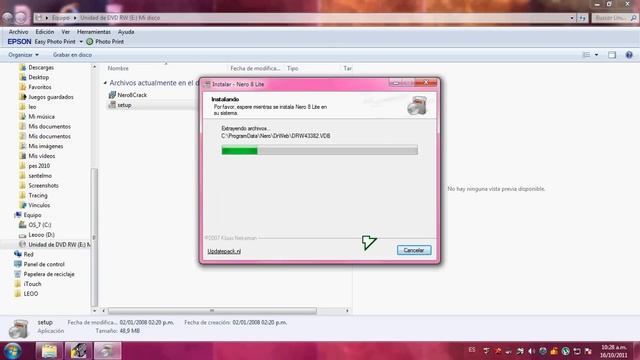Click taskbar clock 10:28 a.m.
This screenshot has height=360, width=640.
tap(613, 347)
